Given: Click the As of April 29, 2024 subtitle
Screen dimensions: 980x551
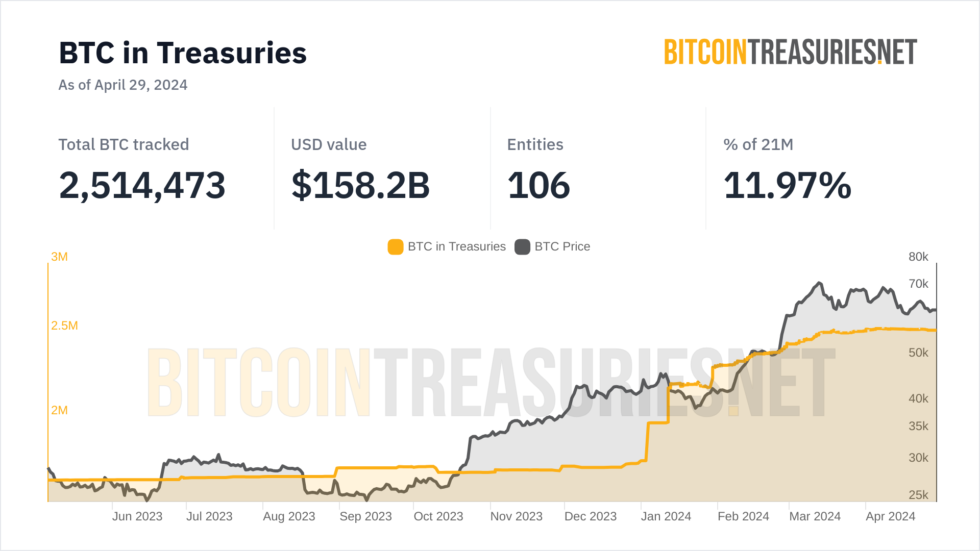Looking at the screenshot, I should pyautogui.click(x=123, y=85).
